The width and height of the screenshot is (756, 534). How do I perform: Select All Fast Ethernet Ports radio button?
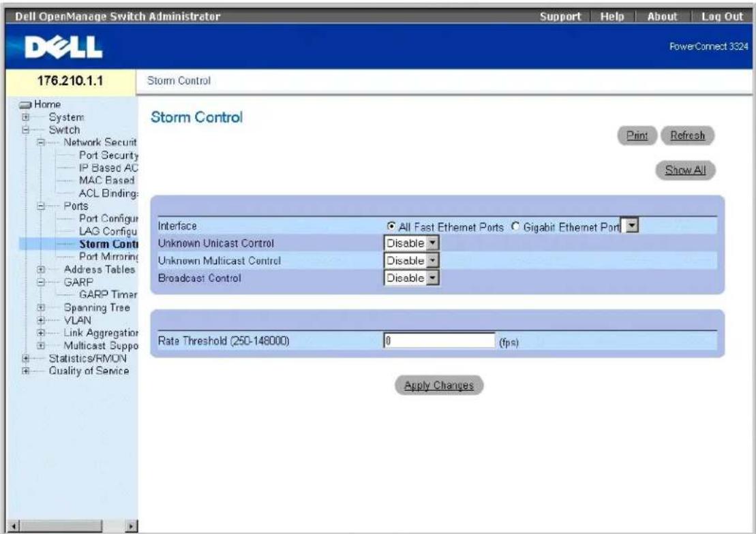[391, 226]
